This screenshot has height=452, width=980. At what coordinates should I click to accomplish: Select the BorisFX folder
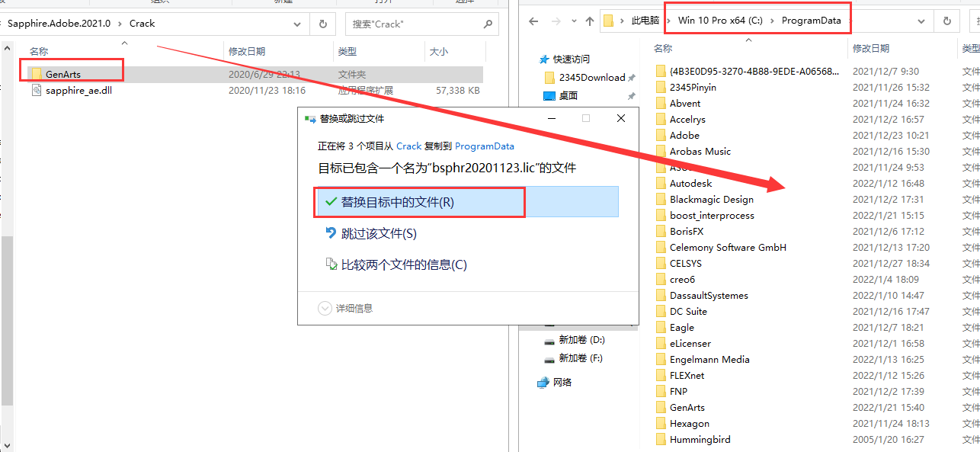point(687,231)
